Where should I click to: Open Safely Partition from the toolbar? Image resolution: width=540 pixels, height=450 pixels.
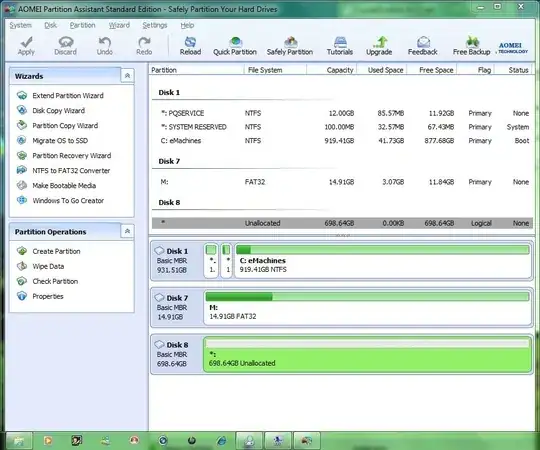pyautogui.click(x=290, y=46)
